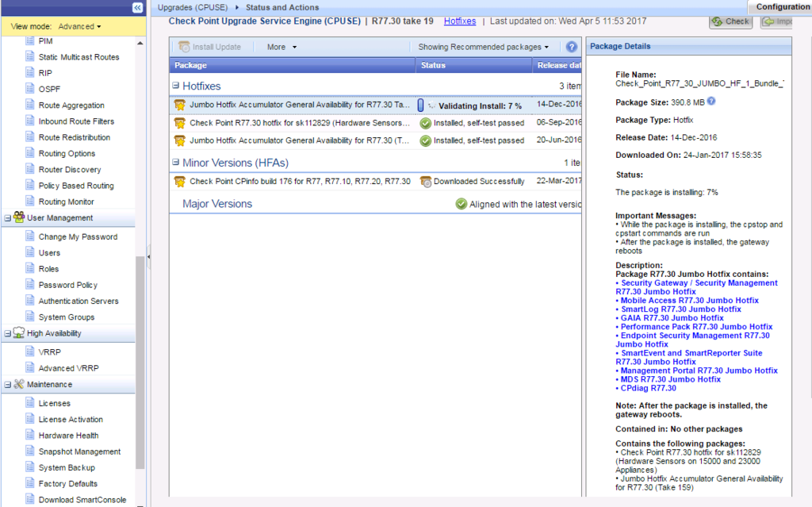Image resolution: width=812 pixels, height=507 pixels.
Task: Click the sidebar splitter collapse arrow
Action: (148, 256)
